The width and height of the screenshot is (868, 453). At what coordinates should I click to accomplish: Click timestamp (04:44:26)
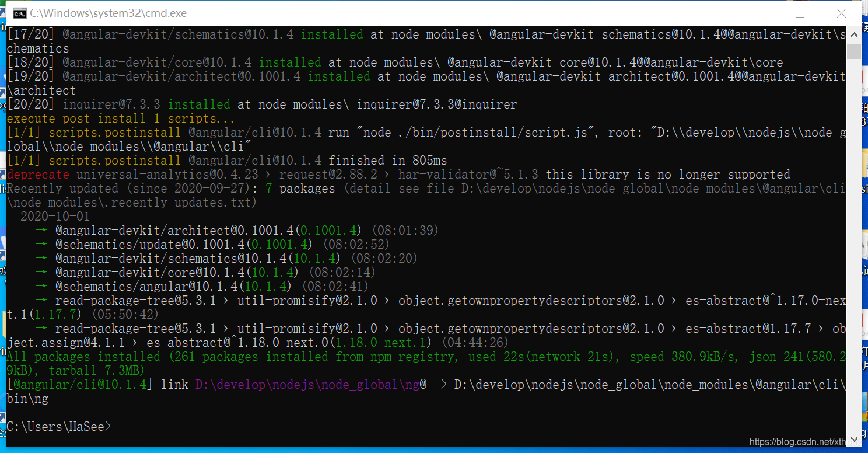point(475,343)
